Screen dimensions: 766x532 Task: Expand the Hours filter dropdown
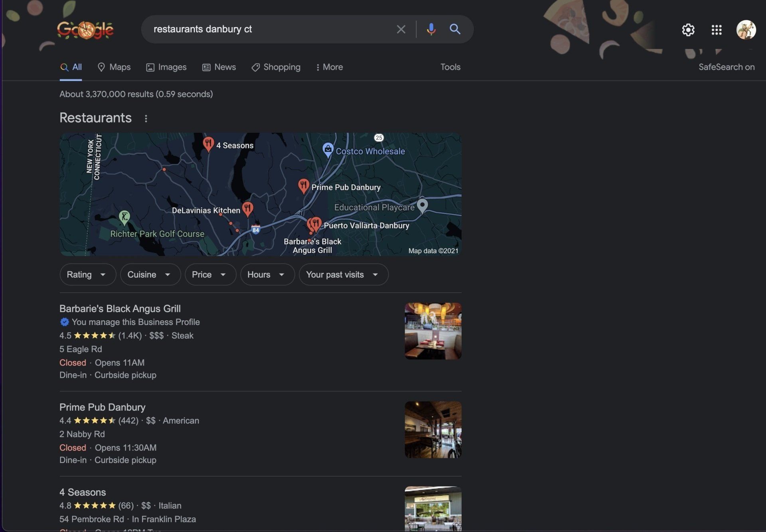pos(267,274)
